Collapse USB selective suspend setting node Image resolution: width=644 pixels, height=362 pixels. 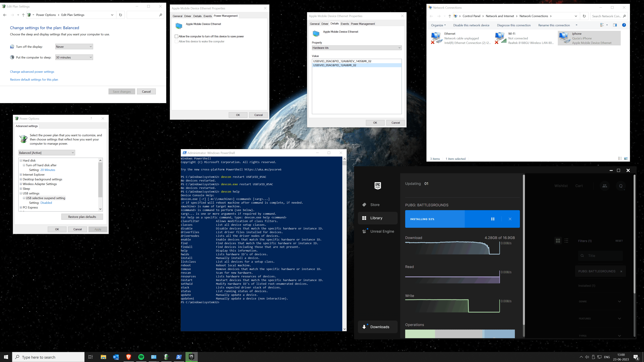(24, 198)
